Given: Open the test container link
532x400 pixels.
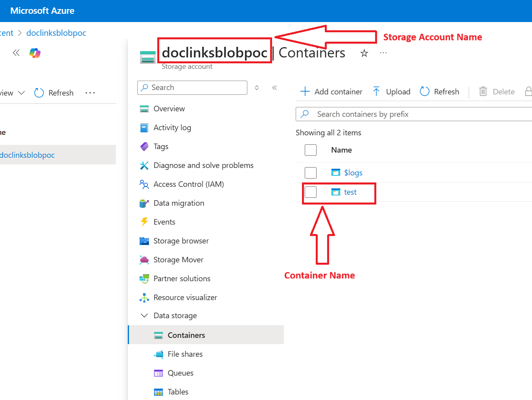Looking at the screenshot, I should point(350,192).
